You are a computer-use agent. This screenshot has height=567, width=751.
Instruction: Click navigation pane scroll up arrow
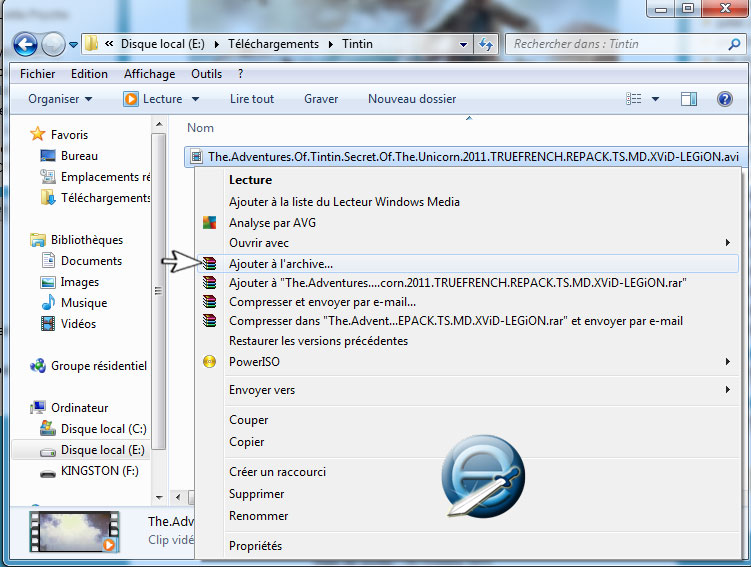(159, 125)
